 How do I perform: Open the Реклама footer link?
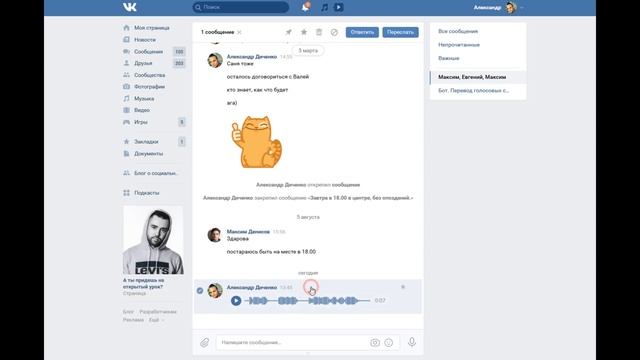[133, 320]
